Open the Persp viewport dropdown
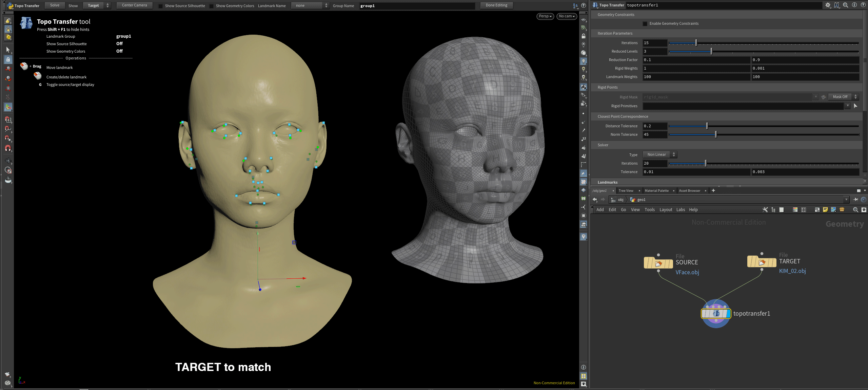Screen dimensions: 868x390 tap(545, 16)
